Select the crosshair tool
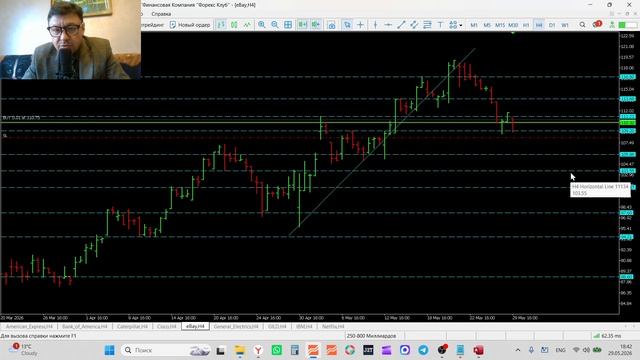The image size is (640, 360). pyautogui.click(x=360, y=25)
